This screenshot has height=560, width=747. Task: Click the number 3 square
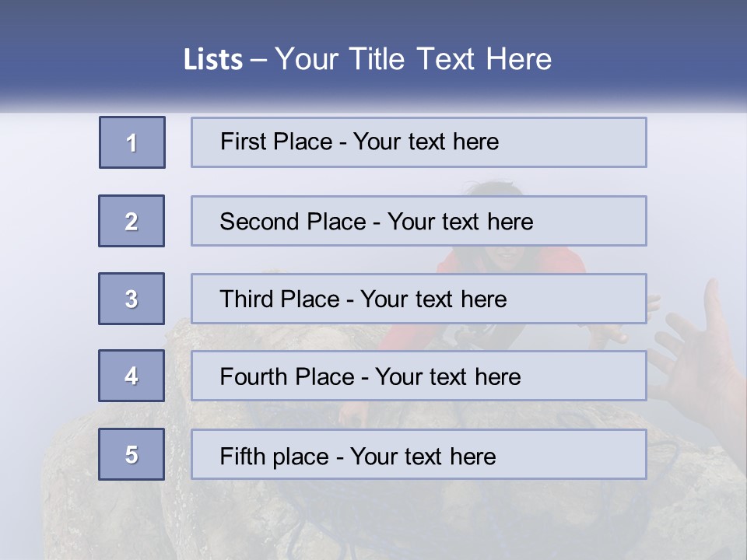tap(132, 299)
